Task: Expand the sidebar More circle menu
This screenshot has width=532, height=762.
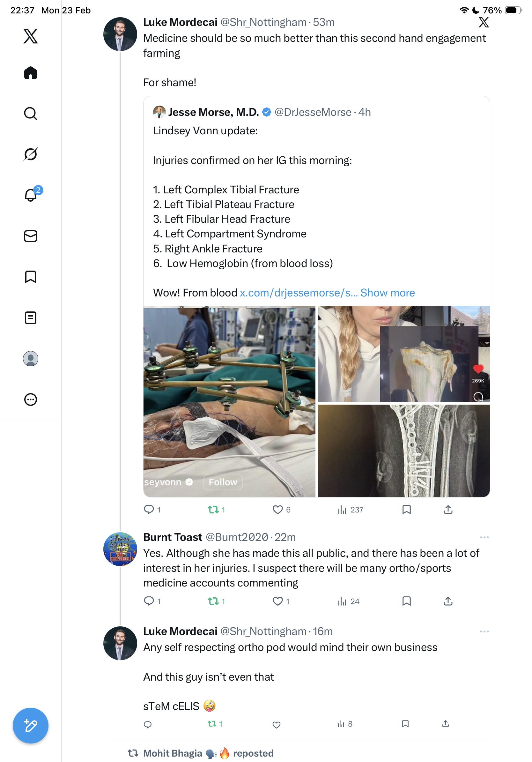Action: click(x=31, y=399)
